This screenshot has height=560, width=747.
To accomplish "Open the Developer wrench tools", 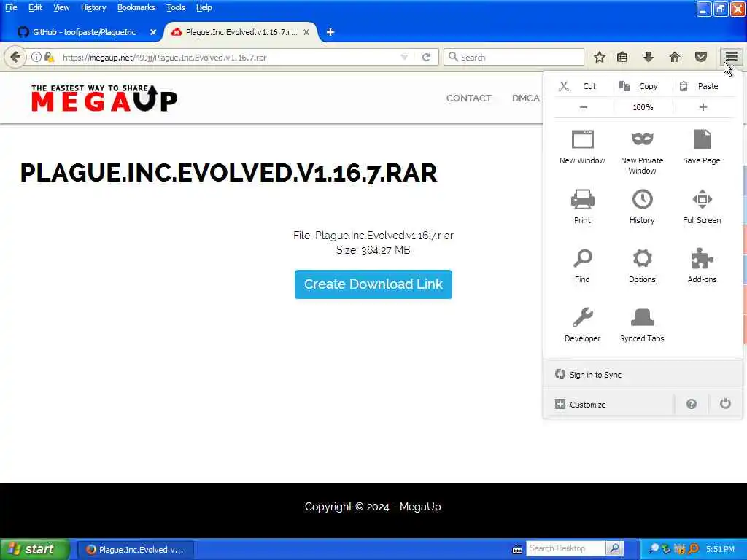I will point(582,324).
